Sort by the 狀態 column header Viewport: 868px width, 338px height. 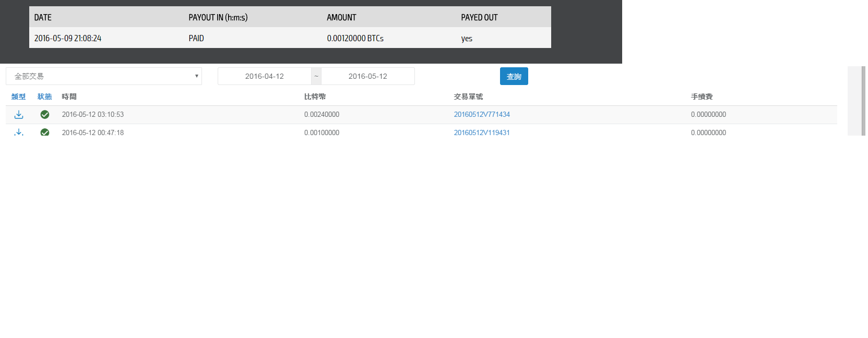pos(45,96)
